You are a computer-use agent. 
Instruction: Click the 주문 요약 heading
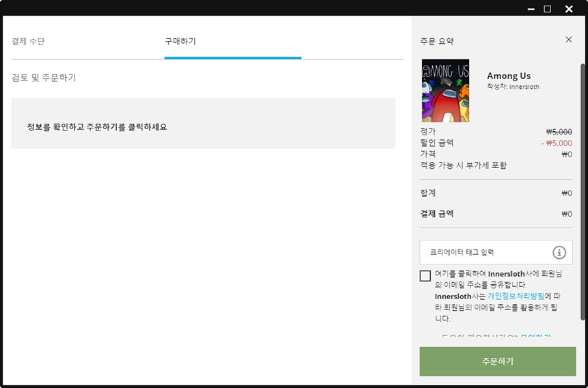pyautogui.click(x=437, y=41)
